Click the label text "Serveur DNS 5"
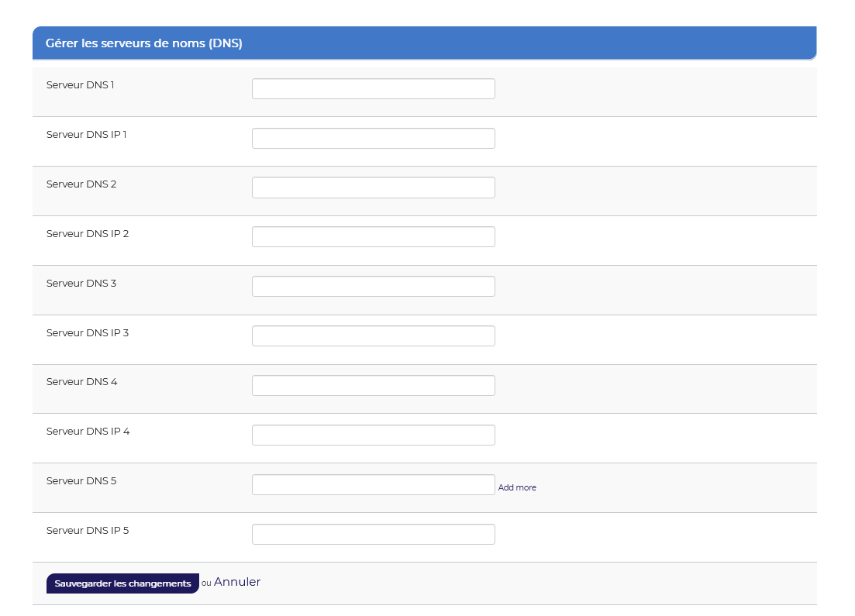Viewport: 855px width, 616px height. coord(81,481)
